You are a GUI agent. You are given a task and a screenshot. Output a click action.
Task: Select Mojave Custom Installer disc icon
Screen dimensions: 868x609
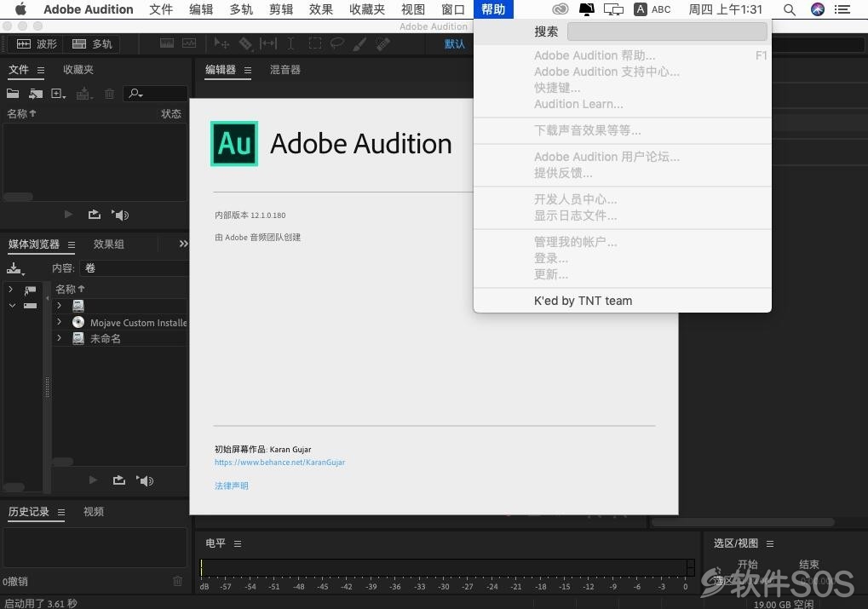78,322
